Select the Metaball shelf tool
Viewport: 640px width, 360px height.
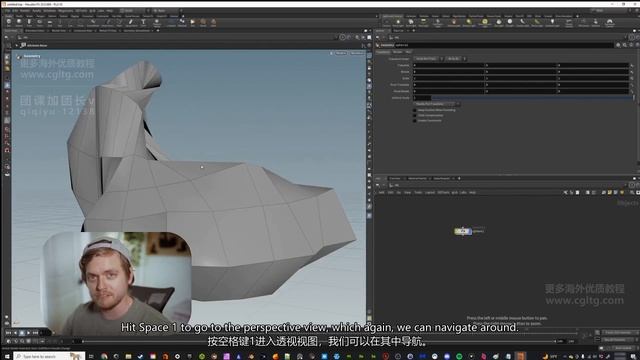tap(182, 22)
